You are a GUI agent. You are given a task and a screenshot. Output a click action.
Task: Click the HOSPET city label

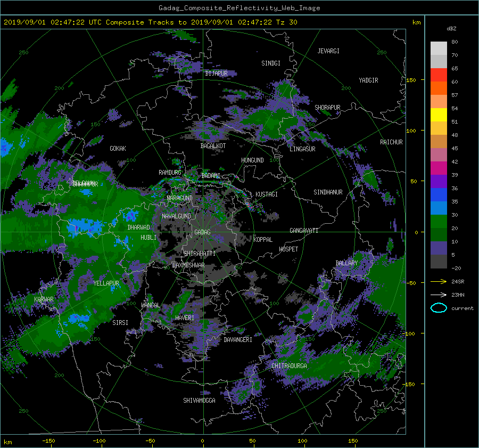click(x=288, y=249)
